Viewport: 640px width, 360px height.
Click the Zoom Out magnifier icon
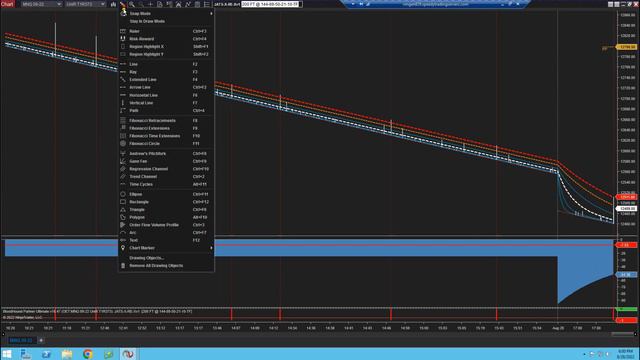(141, 4)
